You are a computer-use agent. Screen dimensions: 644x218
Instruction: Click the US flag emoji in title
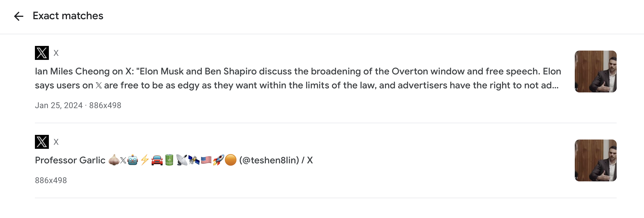click(x=206, y=160)
